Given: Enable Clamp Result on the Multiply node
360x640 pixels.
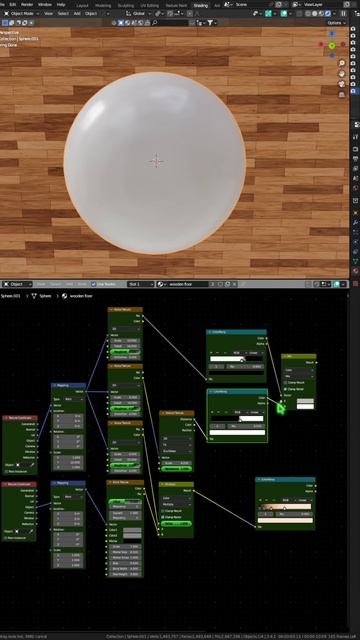Looking at the screenshot, I should [163, 511].
